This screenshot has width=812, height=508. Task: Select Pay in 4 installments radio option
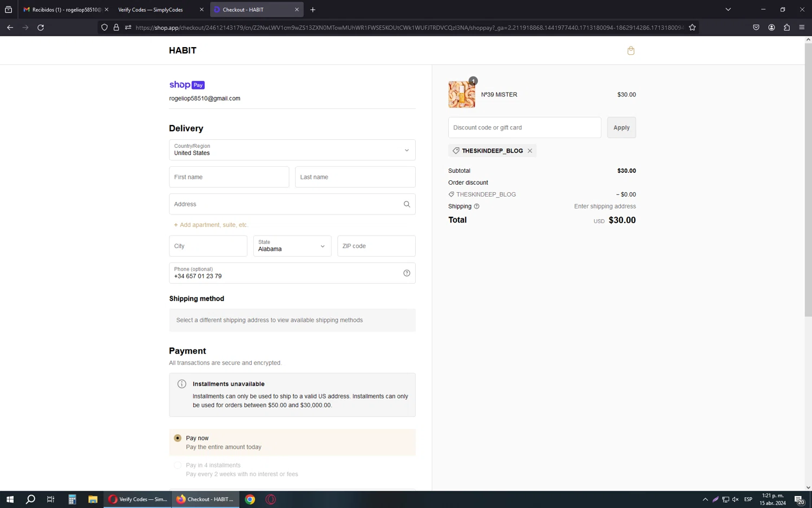[x=178, y=465]
